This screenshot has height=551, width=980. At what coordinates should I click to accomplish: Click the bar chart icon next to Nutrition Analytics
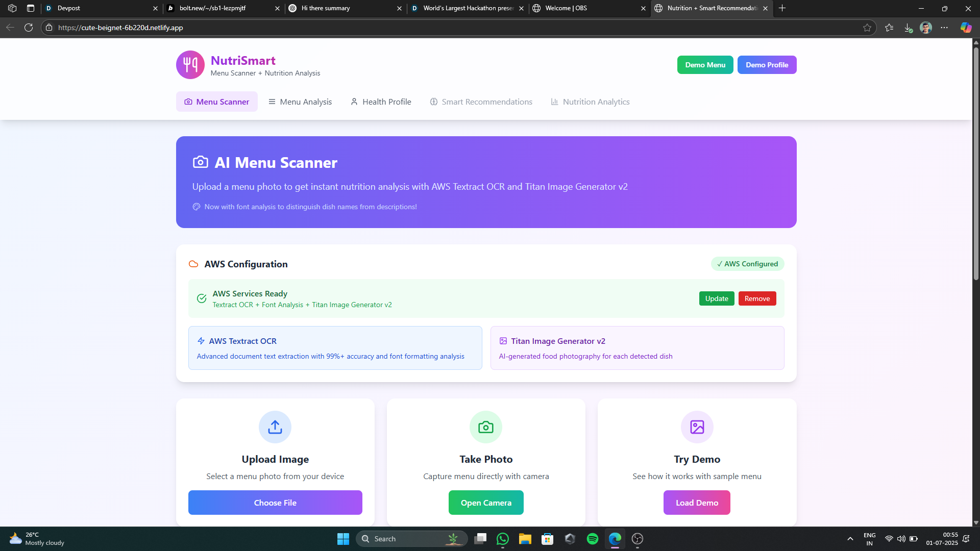pyautogui.click(x=554, y=102)
